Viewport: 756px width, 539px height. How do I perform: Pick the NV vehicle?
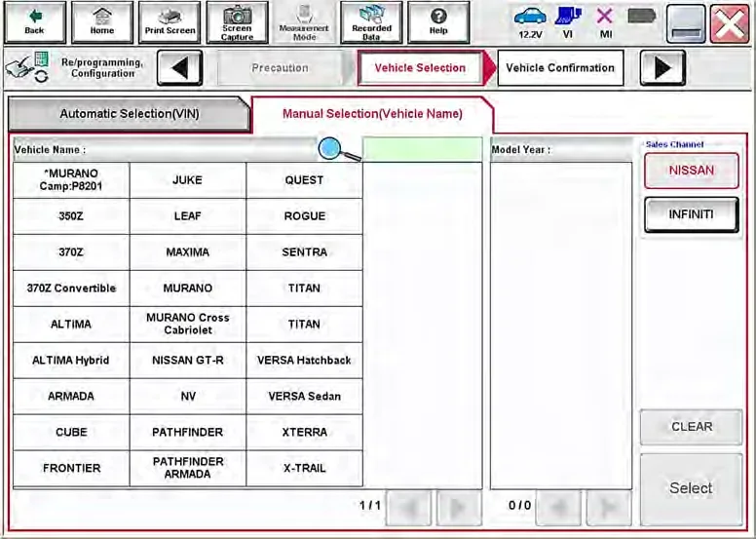point(188,396)
